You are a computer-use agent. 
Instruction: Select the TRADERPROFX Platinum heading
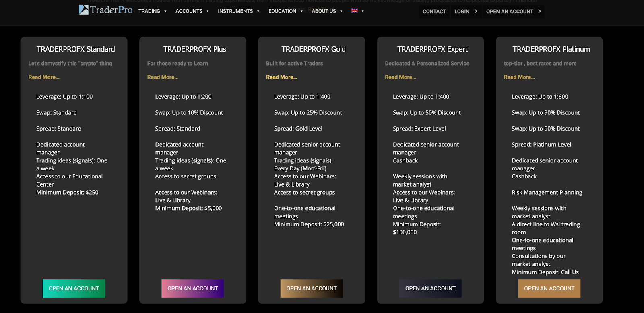[551, 49]
